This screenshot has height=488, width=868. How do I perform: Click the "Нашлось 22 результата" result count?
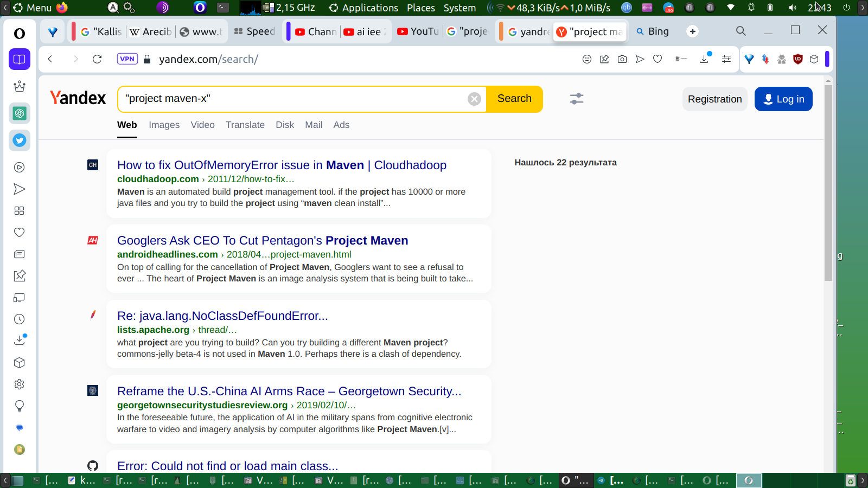coord(565,163)
